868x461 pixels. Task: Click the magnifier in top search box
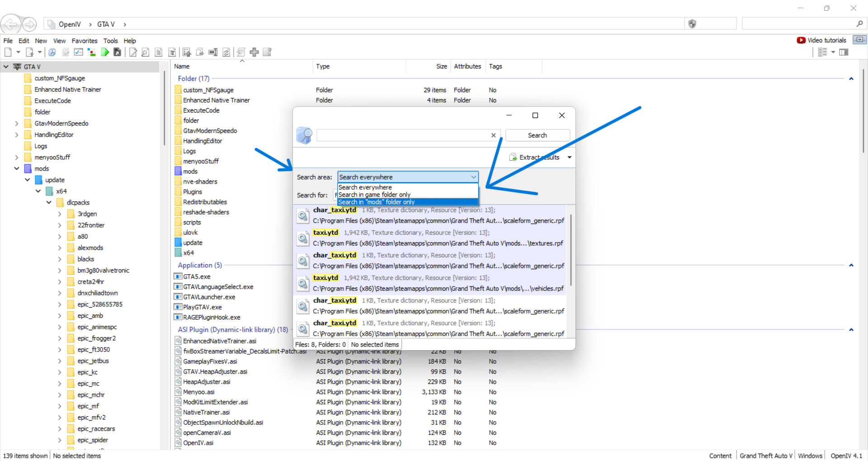(859, 24)
